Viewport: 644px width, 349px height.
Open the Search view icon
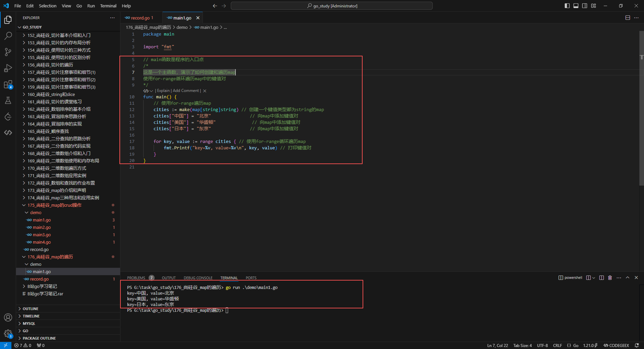pos(8,36)
